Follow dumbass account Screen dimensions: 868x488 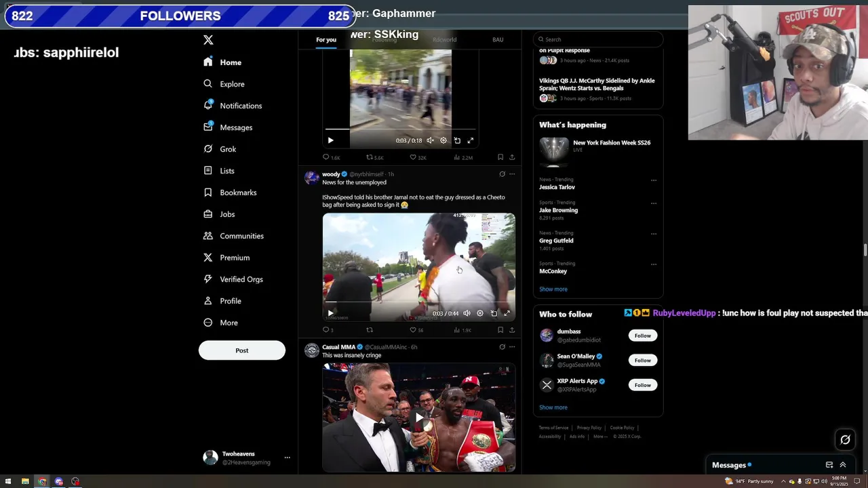(x=643, y=335)
